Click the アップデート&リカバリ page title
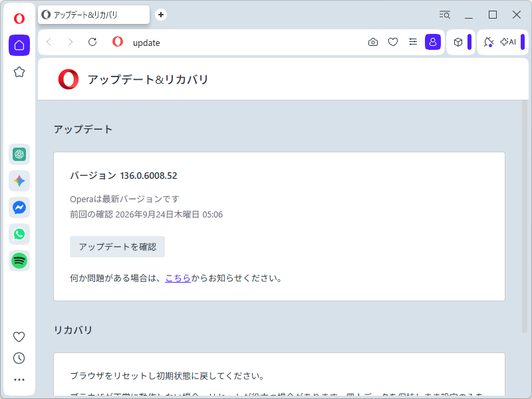Image resolution: width=532 pixels, height=399 pixels. point(148,79)
